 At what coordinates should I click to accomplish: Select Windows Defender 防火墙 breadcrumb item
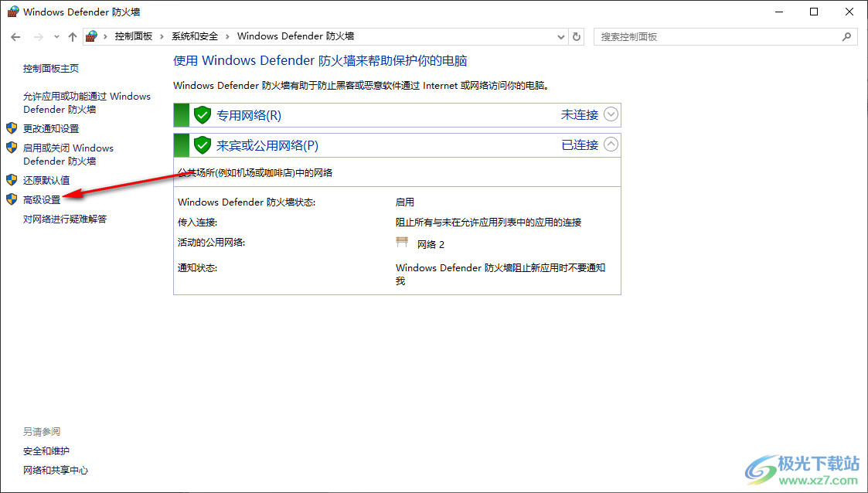point(295,36)
